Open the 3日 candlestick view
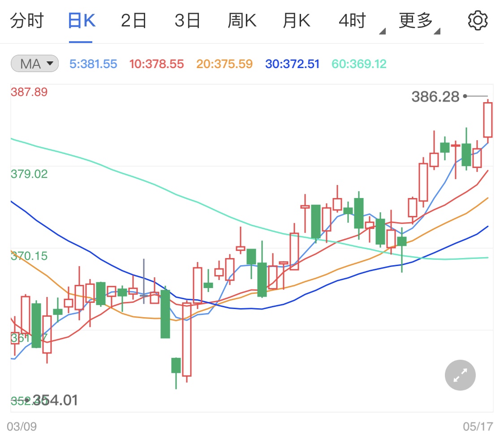The image size is (504, 439). coord(187,20)
